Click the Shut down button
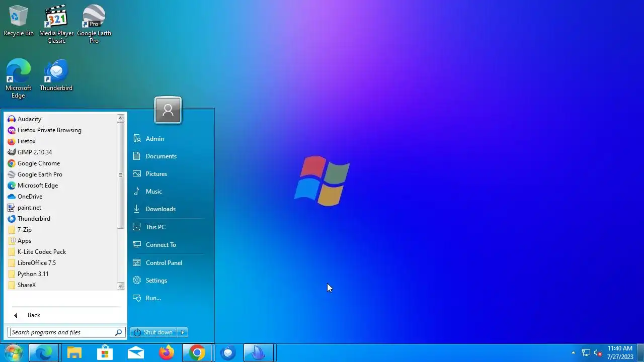The height and width of the screenshot is (362, 644). coord(154,332)
